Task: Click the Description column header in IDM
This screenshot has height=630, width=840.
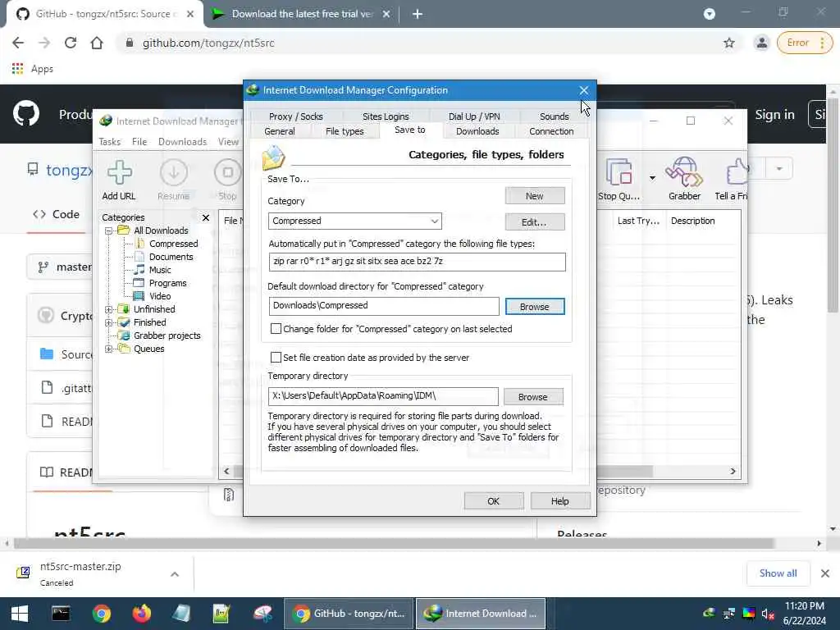Action: [692, 221]
